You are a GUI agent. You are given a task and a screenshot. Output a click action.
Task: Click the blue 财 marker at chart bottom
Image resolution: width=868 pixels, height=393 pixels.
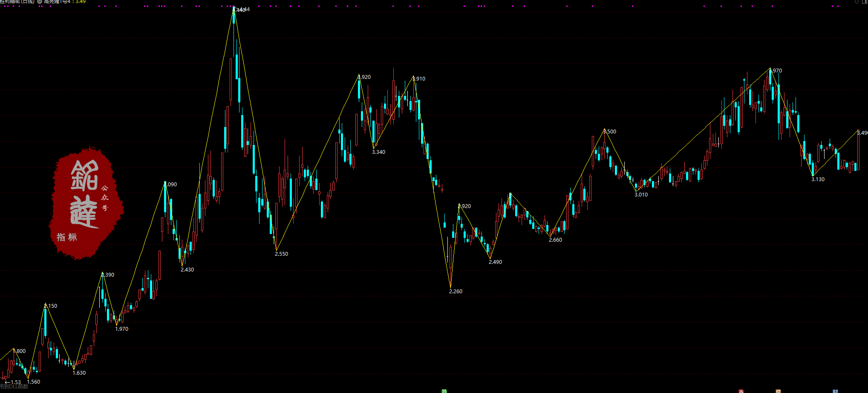835,391
